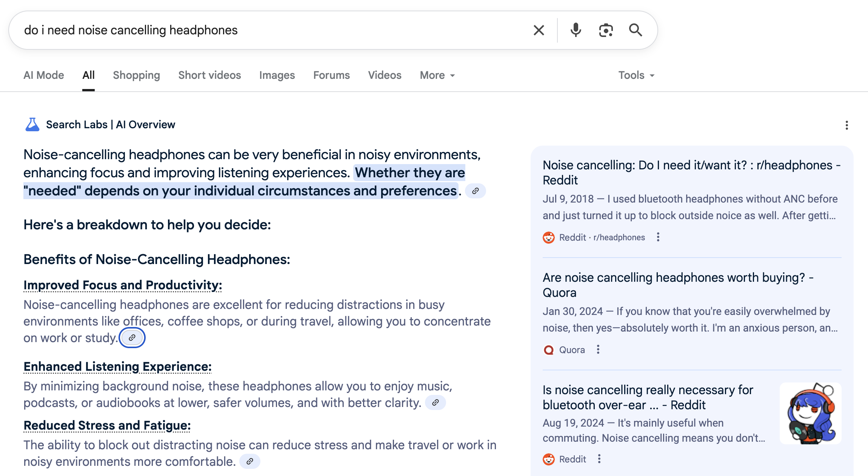
Task: Activate the voice search microphone icon
Action: tap(575, 30)
